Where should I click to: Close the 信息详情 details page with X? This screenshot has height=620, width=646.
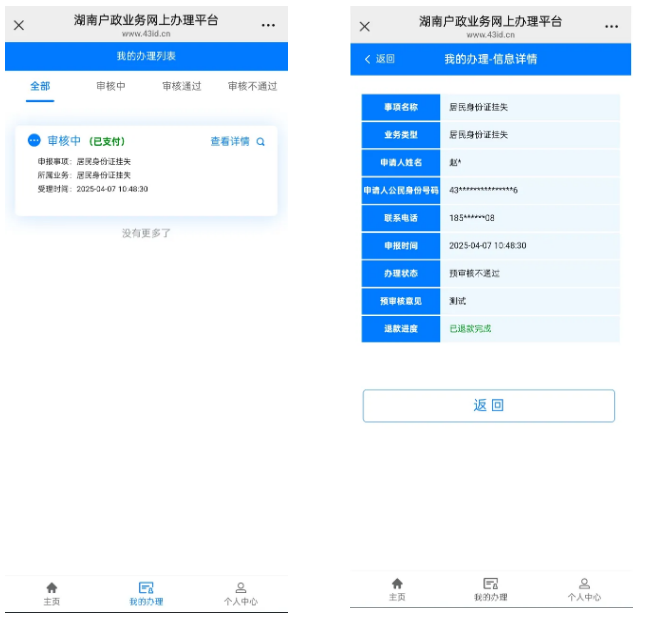click(x=364, y=26)
